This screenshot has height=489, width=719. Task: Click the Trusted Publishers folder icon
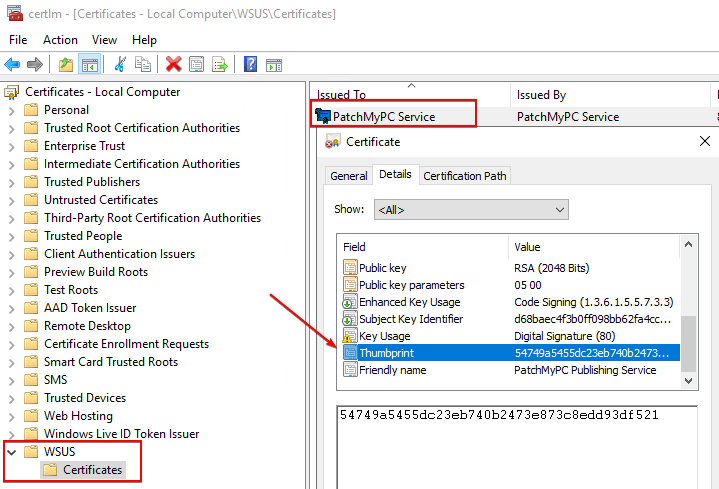coord(31,182)
